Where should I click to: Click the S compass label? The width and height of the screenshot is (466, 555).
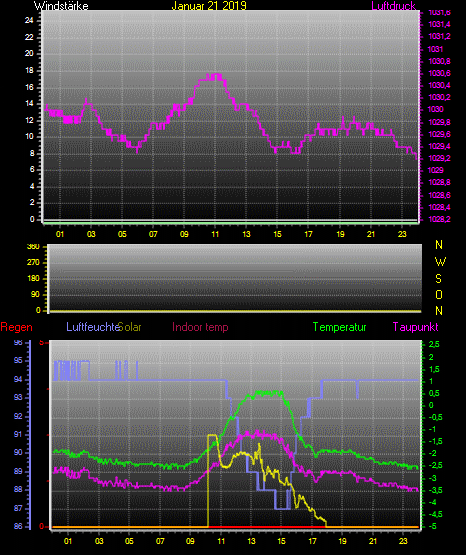pyautogui.click(x=438, y=279)
